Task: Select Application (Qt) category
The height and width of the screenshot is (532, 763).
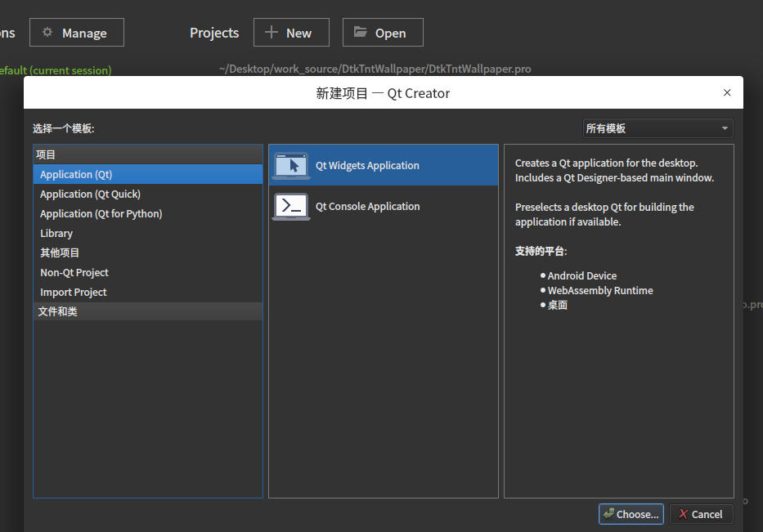Action: [x=148, y=174]
